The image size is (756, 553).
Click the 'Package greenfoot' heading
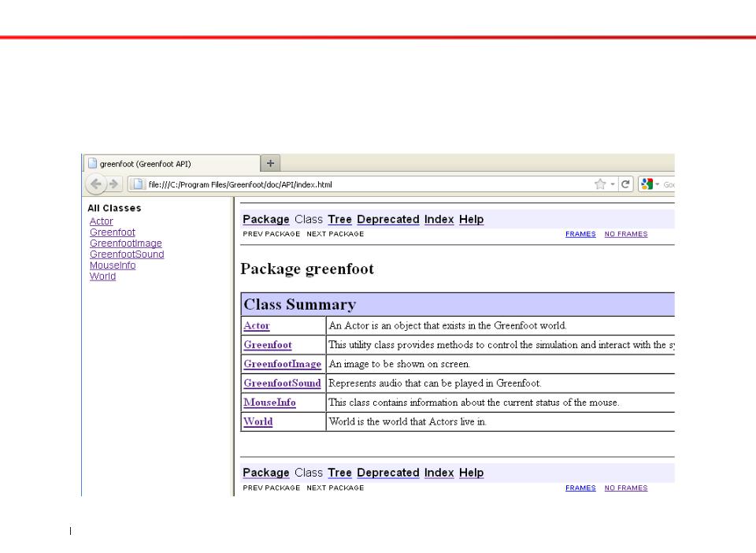pos(307,269)
